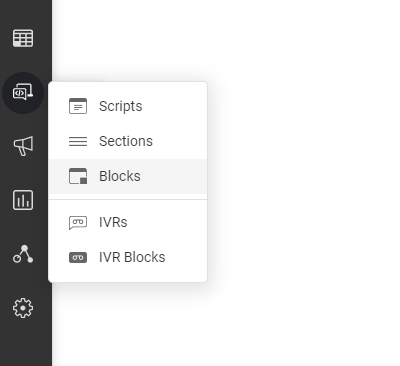Image resolution: width=400 pixels, height=366 pixels.
Task: Open the IVR Blocks menu entry
Action: pos(128,257)
